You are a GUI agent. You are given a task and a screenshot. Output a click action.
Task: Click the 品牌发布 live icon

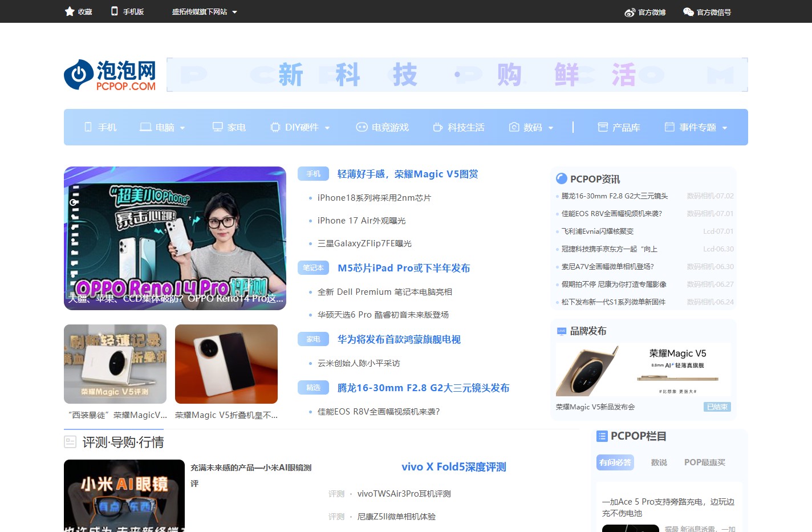(561, 331)
